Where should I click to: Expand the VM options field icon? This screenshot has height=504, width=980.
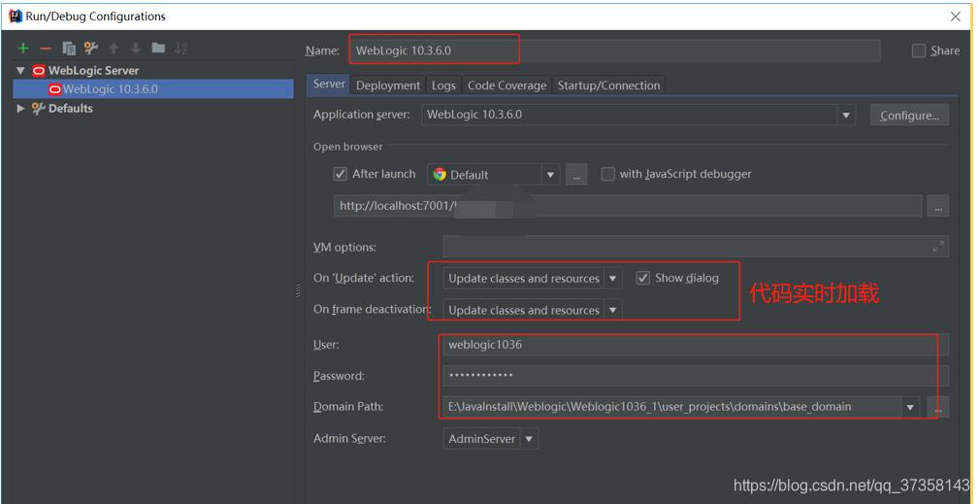pyautogui.click(x=938, y=247)
